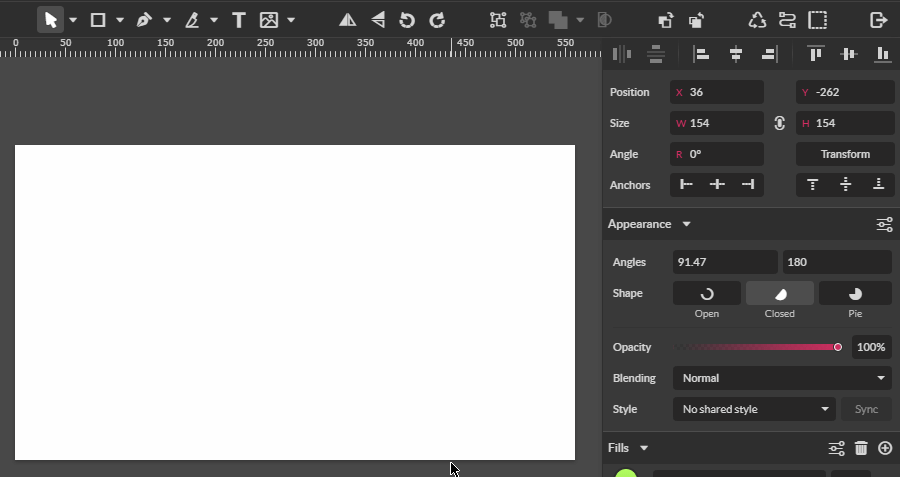
Task: Open the Pen tool dropdown arrow
Action: (x=167, y=20)
